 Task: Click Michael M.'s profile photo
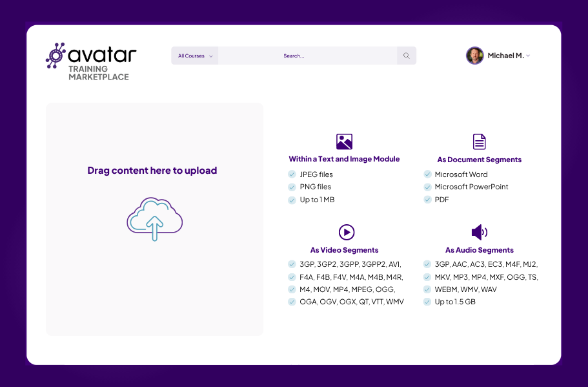pos(474,56)
